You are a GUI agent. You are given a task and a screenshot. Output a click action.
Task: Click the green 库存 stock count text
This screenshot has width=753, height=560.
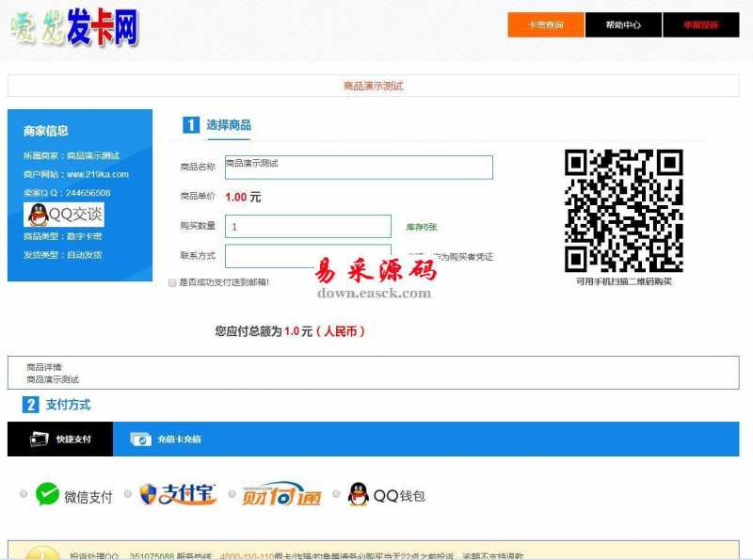[422, 227]
